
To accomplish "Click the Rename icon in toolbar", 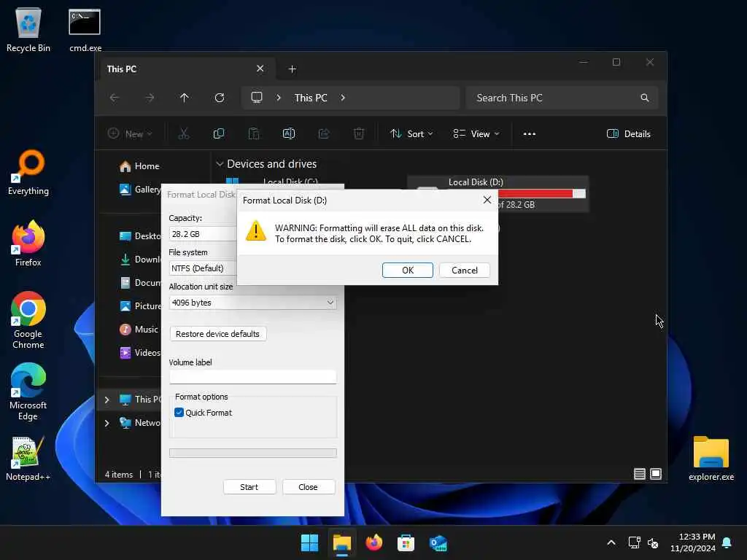I will pyautogui.click(x=289, y=134).
